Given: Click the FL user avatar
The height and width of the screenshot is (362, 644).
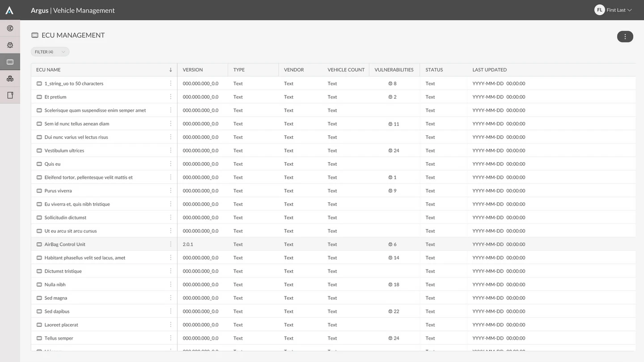Looking at the screenshot, I should click(x=599, y=10).
